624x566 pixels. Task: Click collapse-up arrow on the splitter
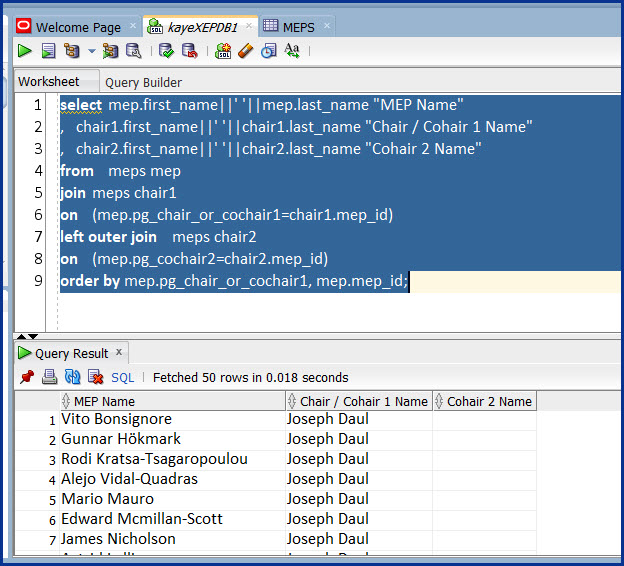click(x=21, y=337)
